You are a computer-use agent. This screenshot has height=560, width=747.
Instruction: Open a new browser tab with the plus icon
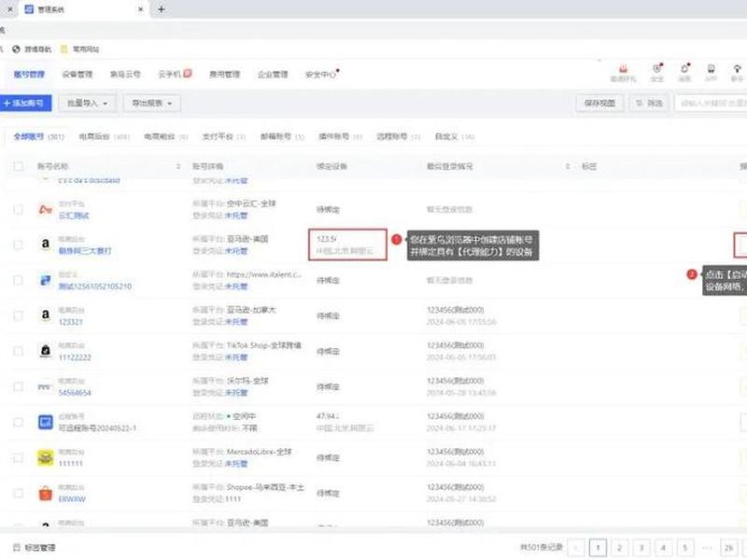tap(161, 9)
